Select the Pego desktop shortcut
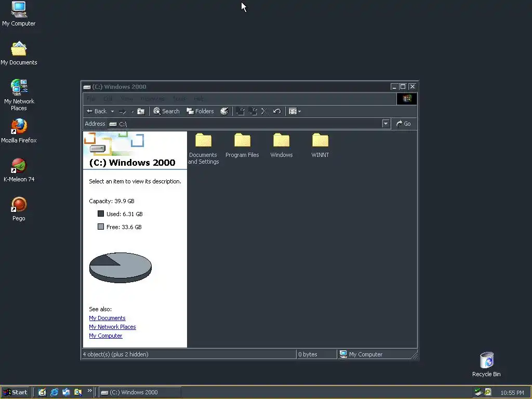This screenshot has height=399, width=532. click(19, 209)
